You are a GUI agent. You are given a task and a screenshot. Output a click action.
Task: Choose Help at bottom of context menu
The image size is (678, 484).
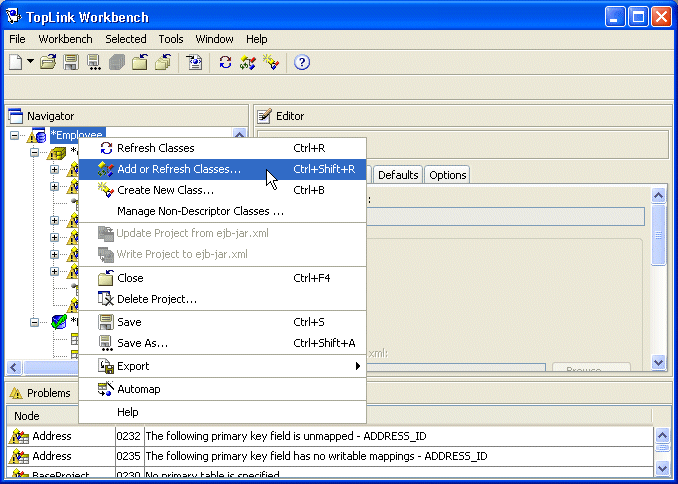(223, 412)
